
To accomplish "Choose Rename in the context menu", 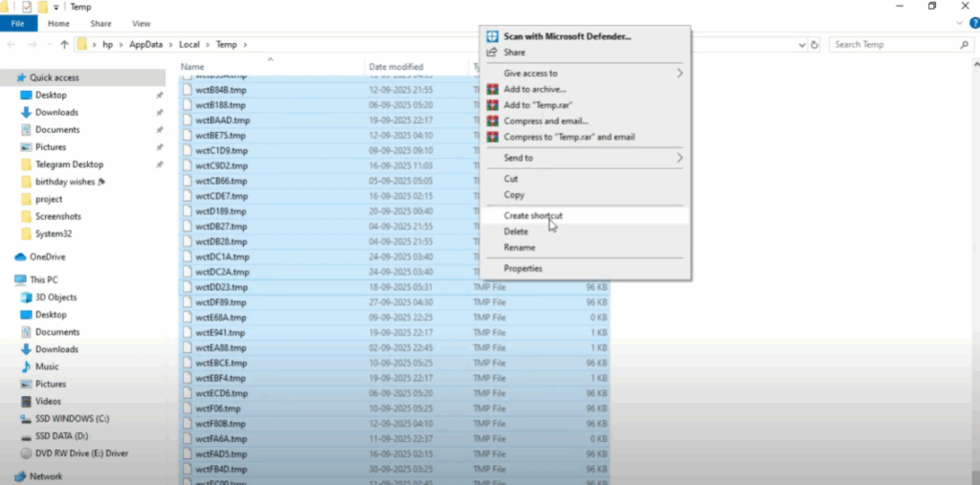I will point(585,248).
